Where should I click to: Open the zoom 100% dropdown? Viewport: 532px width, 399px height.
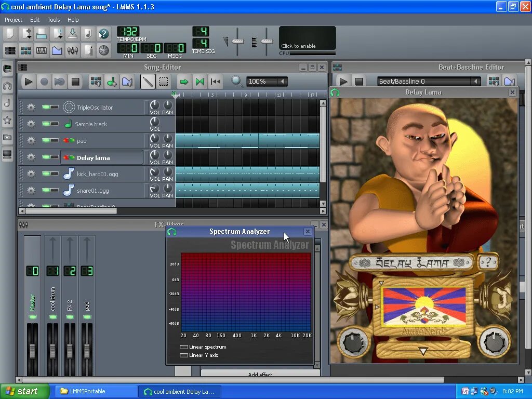point(267,82)
